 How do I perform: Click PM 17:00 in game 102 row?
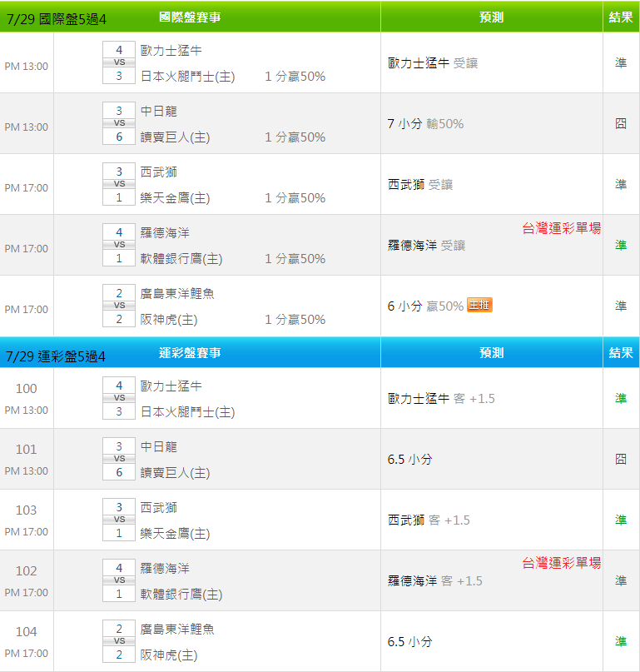(x=26, y=593)
